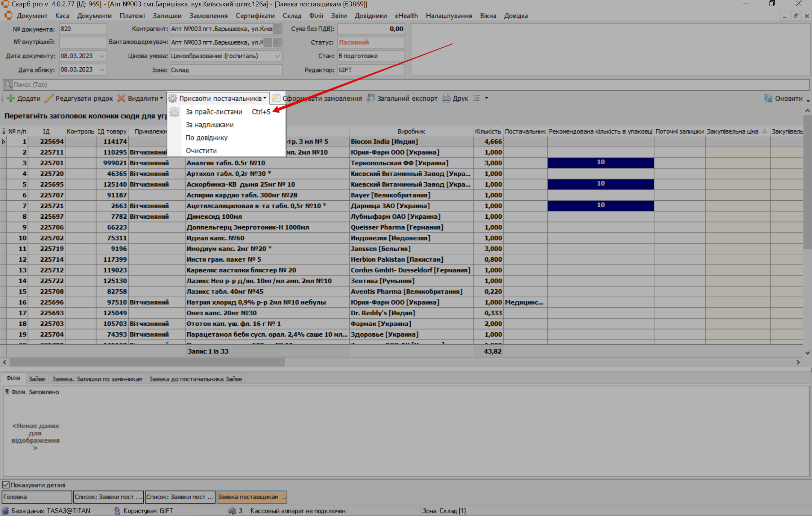The width and height of the screenshot is (812, 516).
Task: Click the Сформувати замовлення toolbar icon
Action: tap(276, 98)
